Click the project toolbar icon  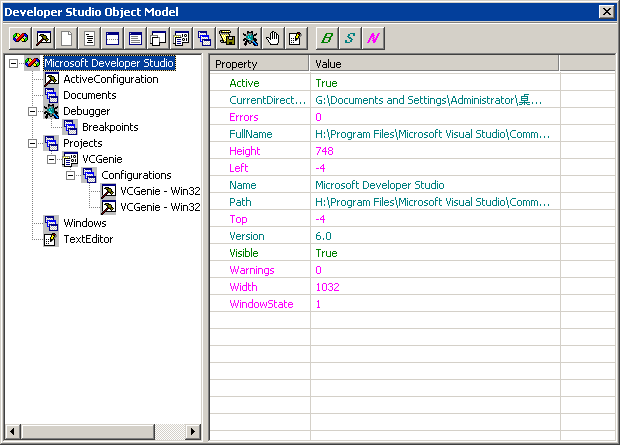(x=181, y=38)
